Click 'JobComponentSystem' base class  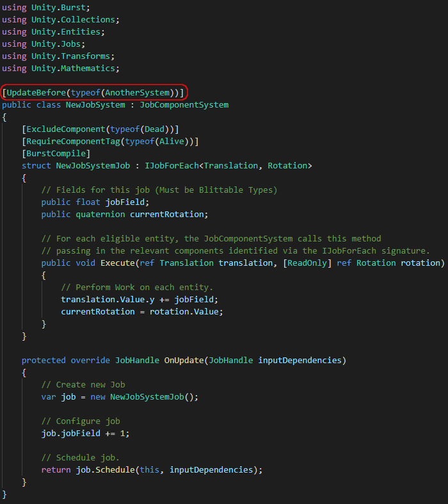pyautogui.click(x=184, y=105)
